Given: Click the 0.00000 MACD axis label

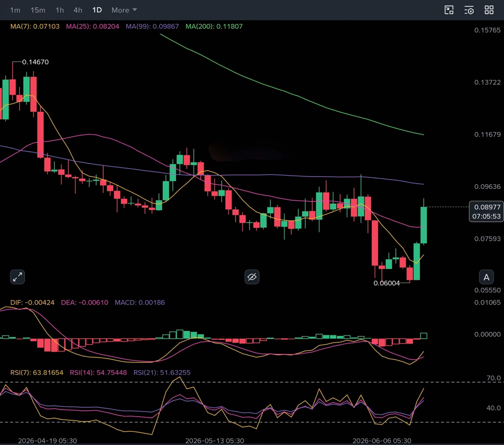Looking at the screenshot, I should pyautogui.click(x=487, y=334).
